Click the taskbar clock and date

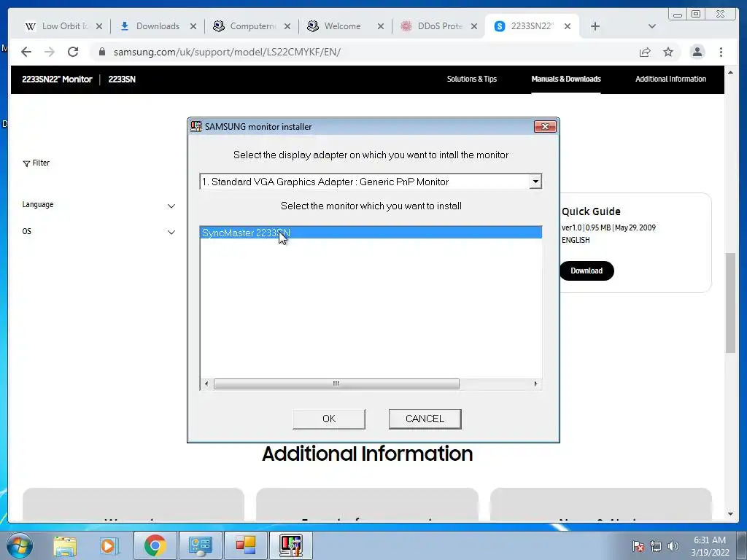pos(710,546)
